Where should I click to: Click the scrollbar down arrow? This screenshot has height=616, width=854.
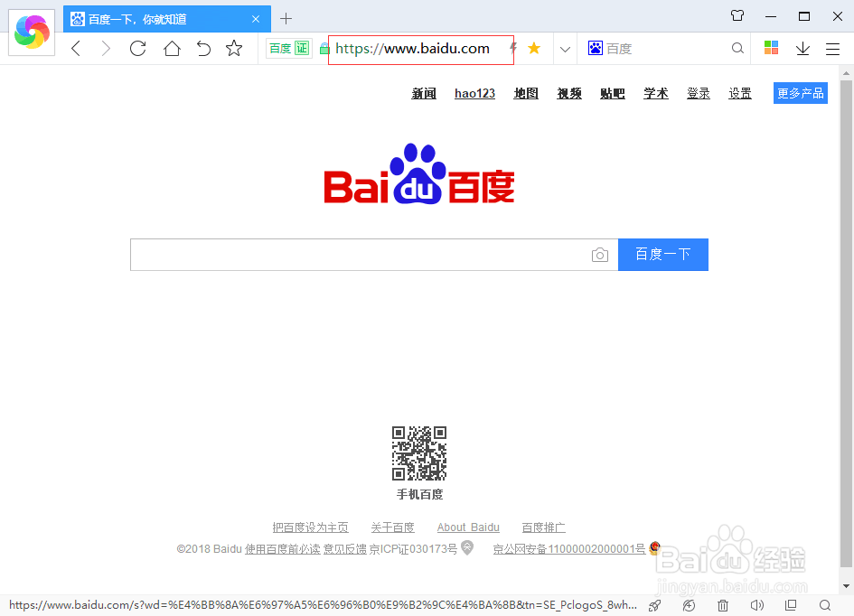click(846, 586)
